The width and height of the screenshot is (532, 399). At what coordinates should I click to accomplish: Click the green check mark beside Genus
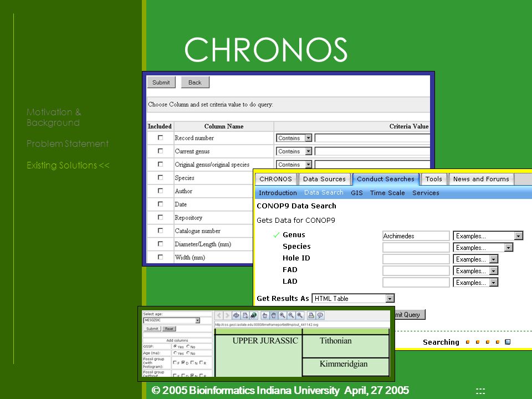pos(277,235)
